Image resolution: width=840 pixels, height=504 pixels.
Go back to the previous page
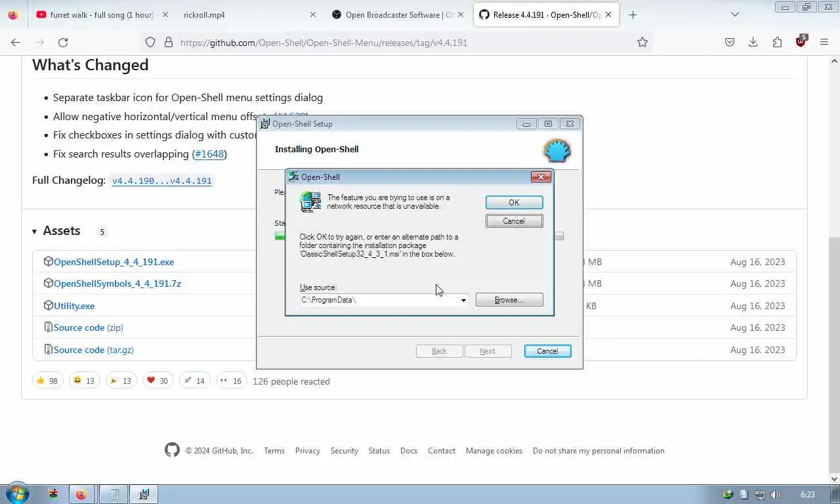[16, 42]
